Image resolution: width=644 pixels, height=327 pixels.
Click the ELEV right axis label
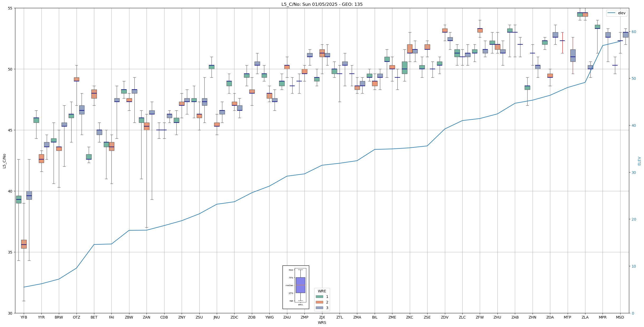[x=639, y=161]
